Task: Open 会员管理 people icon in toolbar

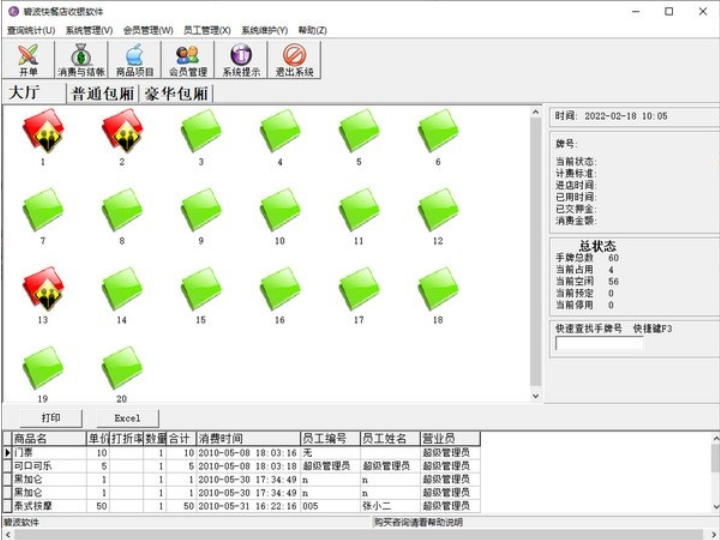Action: [x=188, y=60]
